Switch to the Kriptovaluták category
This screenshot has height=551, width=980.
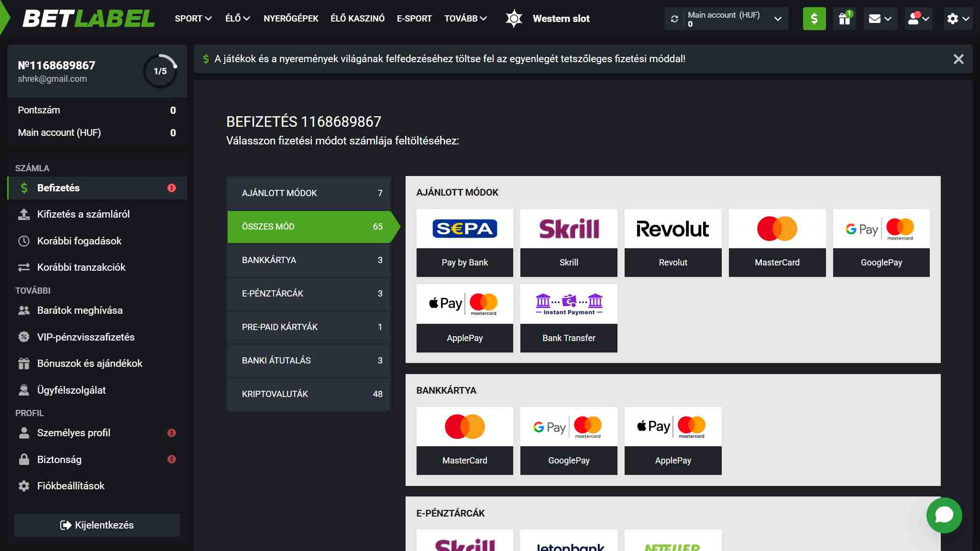click(309, 394)
